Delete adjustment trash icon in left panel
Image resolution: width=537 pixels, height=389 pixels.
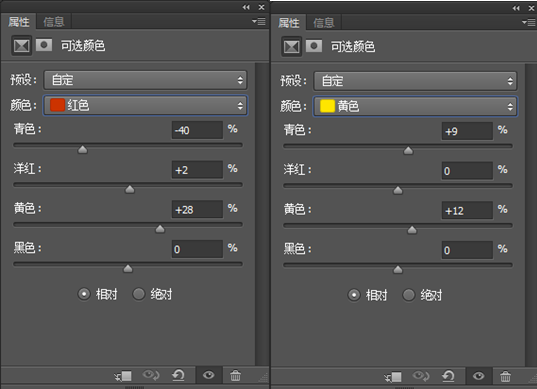(x=235, y=376)
